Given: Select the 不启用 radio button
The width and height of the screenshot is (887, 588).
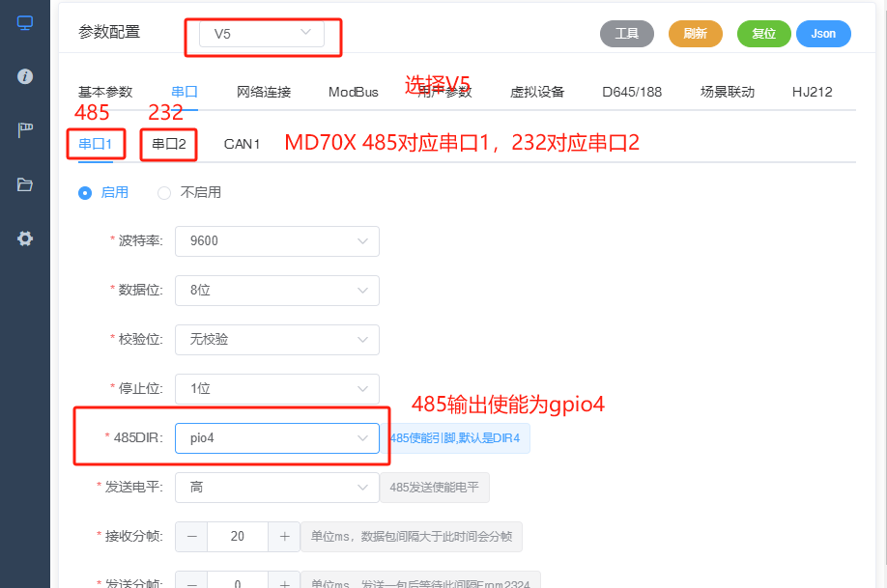Looking at the screenshot, I should (x=163, y=192).
